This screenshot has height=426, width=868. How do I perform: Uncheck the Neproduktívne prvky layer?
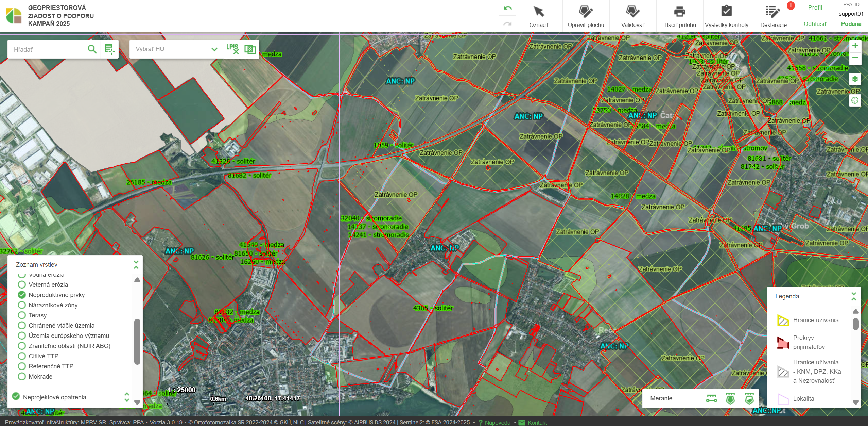22,295
